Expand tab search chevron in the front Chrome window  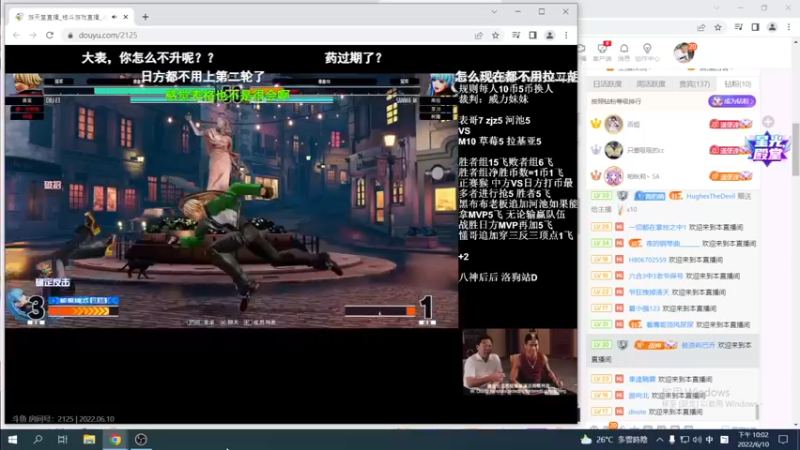pyautogui.click(x=494, y=11)
